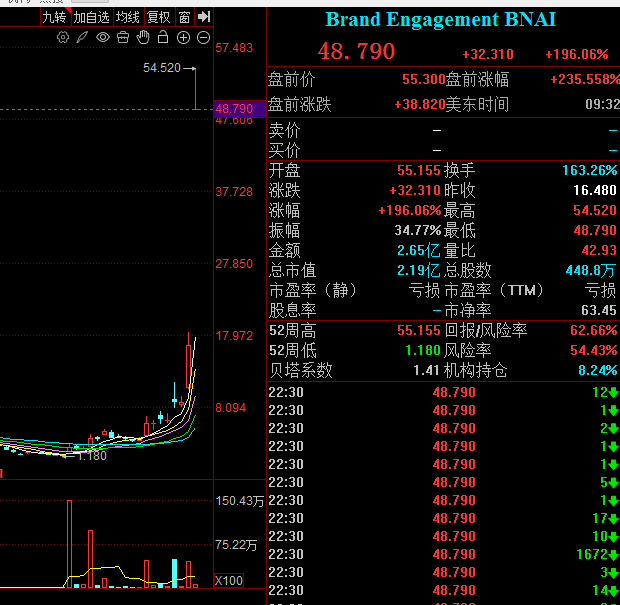Click the 1.180 low label on chart
The height and width of the screenshot is (605, 620).
tap(92, 456)
